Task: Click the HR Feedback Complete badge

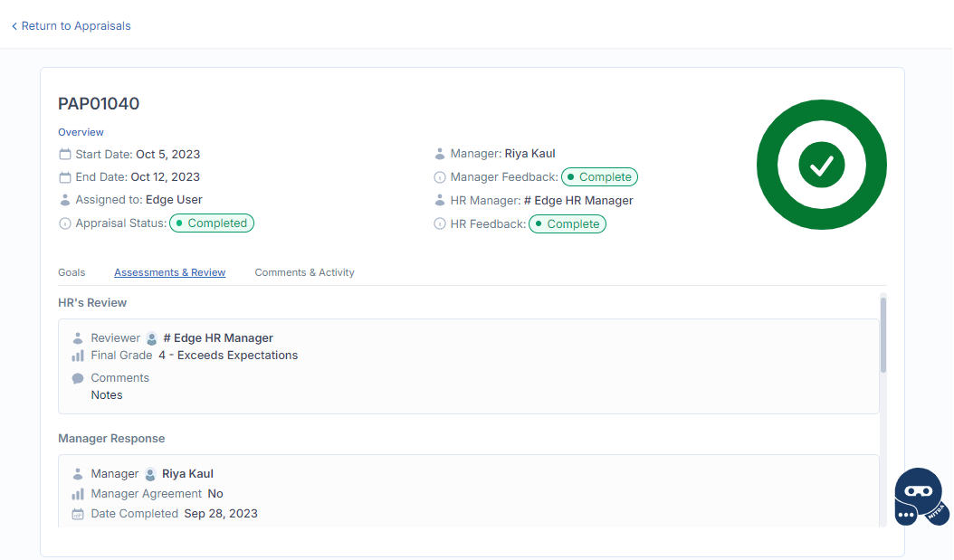Action: tap(568, 223)
